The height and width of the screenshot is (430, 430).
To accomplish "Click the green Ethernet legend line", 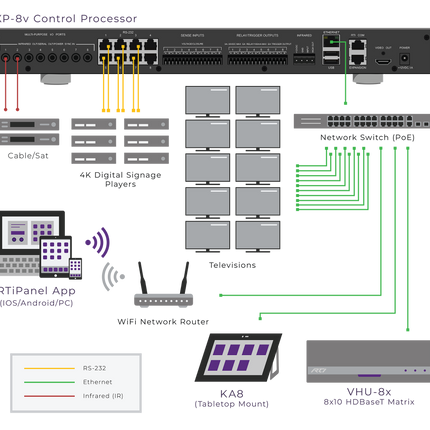I will (49, 382).
